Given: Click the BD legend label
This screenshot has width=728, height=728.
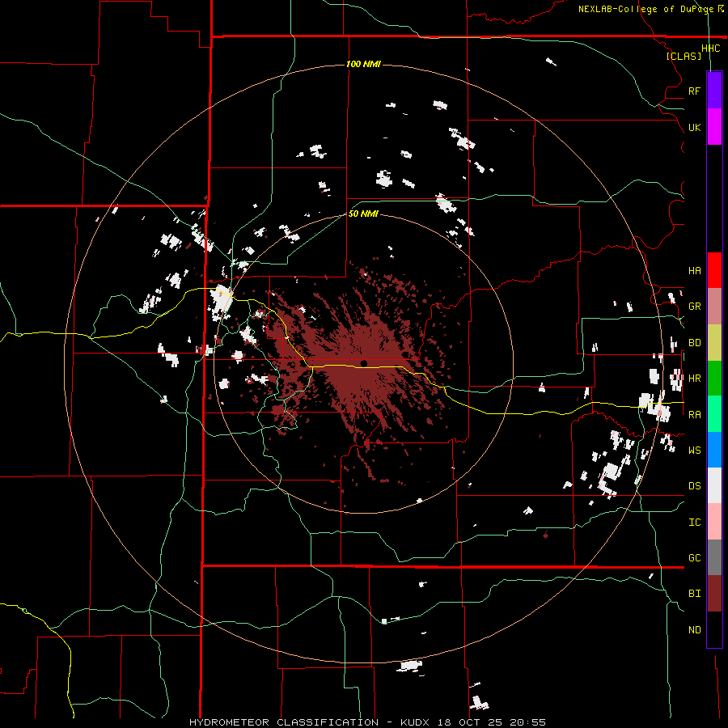Looking at the screenshot, I should 694,343.
